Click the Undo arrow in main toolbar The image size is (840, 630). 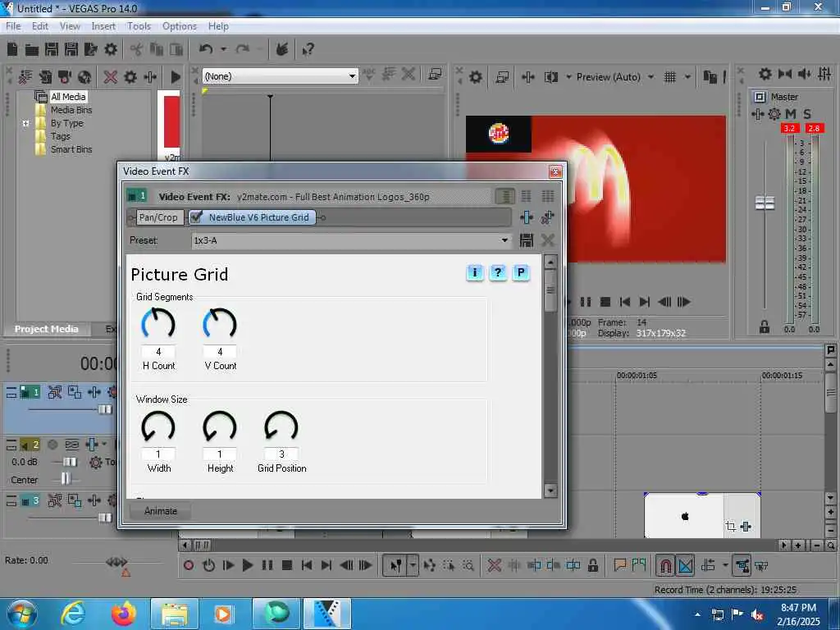coord(206,49)
